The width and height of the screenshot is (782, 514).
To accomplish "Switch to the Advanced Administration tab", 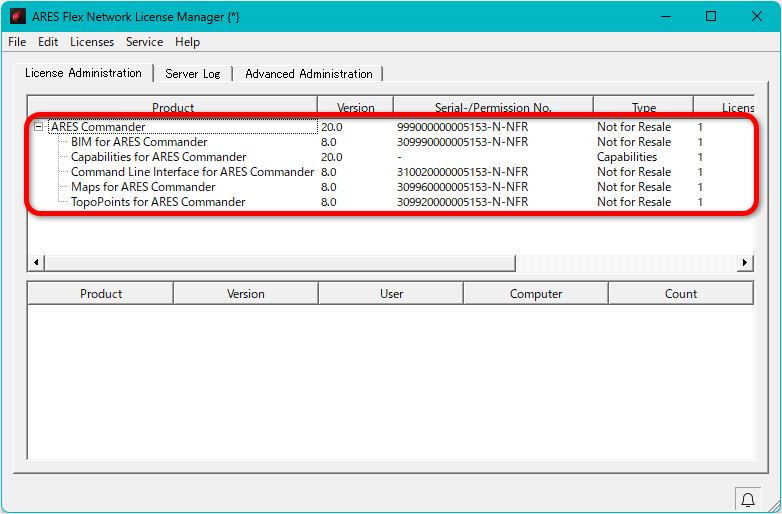I will pyautogui.click(x=309, y=74).
